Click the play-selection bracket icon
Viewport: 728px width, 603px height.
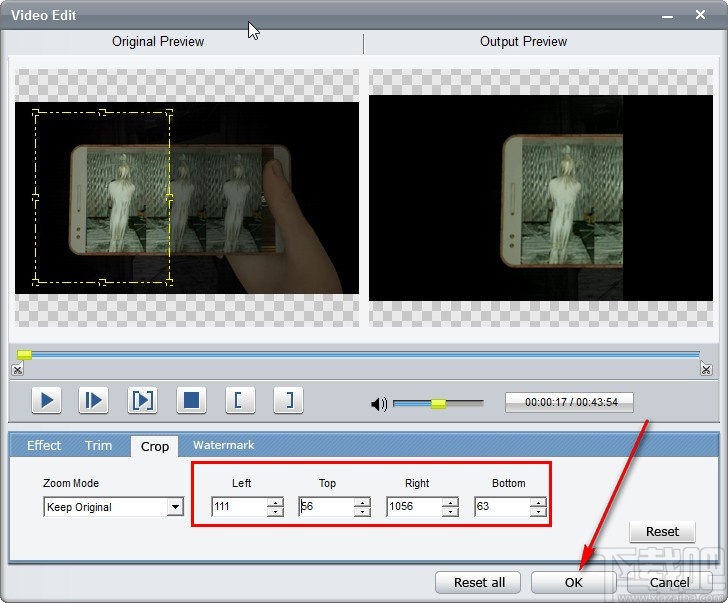point(142,401)
